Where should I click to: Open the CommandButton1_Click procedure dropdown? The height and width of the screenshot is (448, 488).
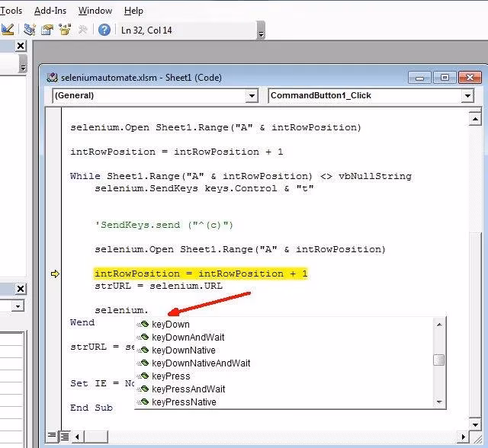click(467, 95)
